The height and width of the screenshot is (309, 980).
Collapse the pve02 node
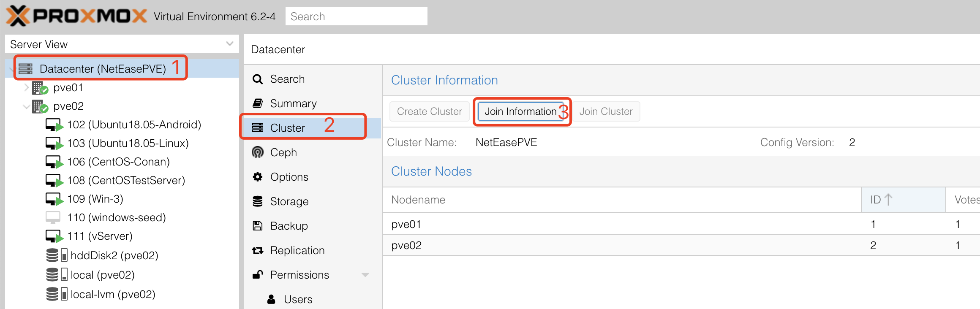pos(27,106)
